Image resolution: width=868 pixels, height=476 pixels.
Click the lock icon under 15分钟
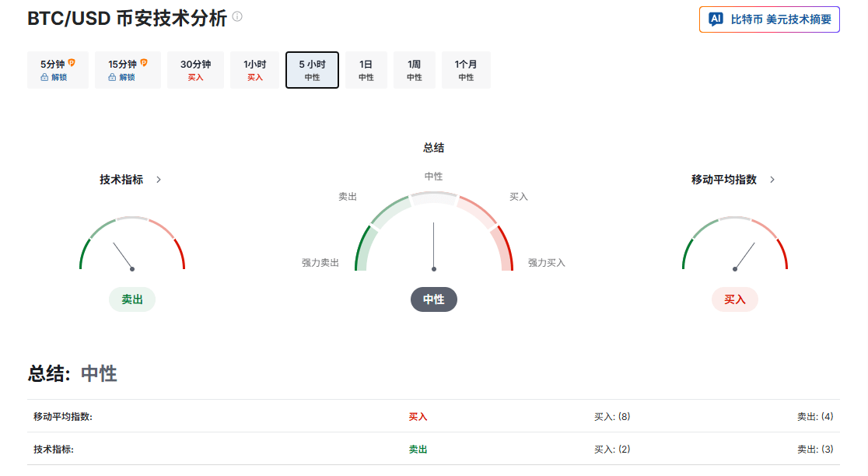click(112, 77)
